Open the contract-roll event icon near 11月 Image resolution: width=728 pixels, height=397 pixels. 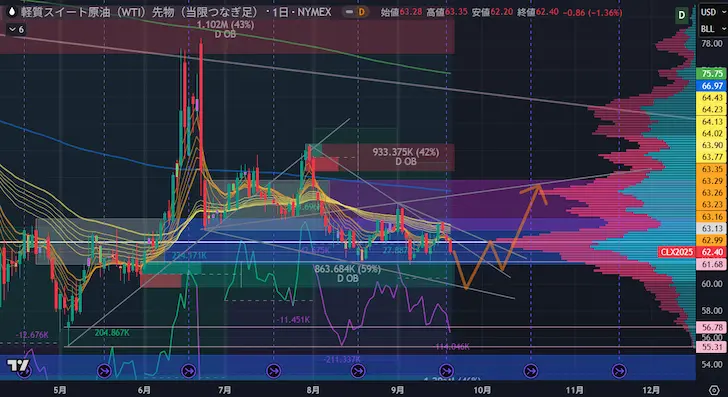pyautogui.click(x=619, y=371)
